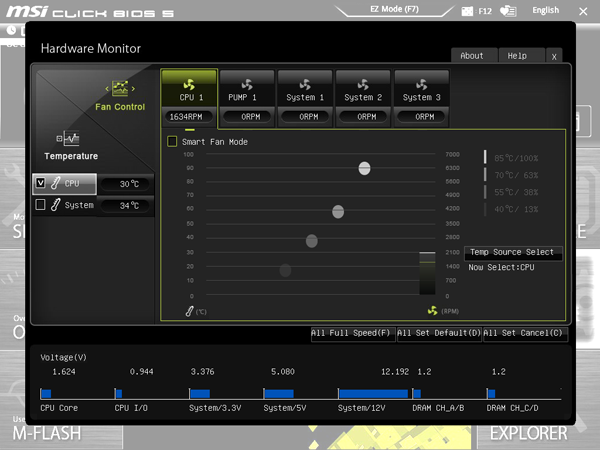This screenshot has width=600, height=450.
Task: Click the DRAM CH_A/B voltage bar
Action: point(417,393)
